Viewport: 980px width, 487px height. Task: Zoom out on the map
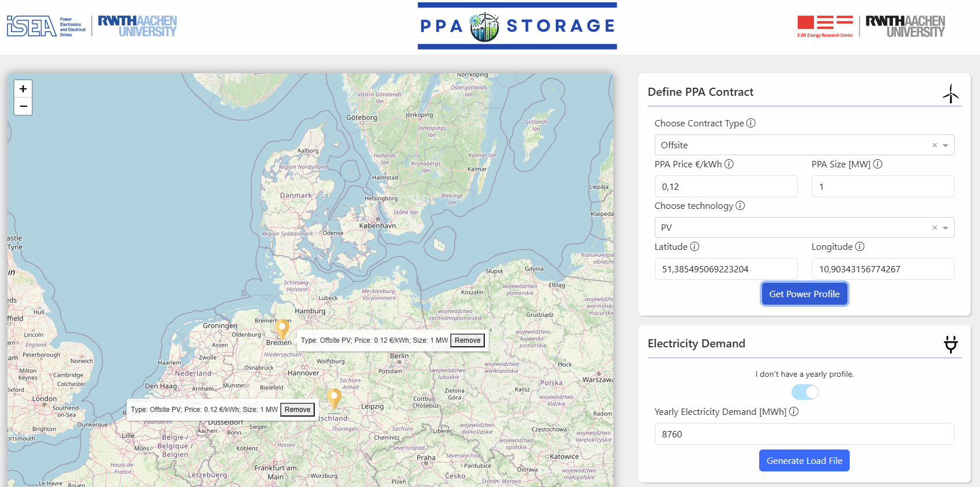tap(23, 106)
